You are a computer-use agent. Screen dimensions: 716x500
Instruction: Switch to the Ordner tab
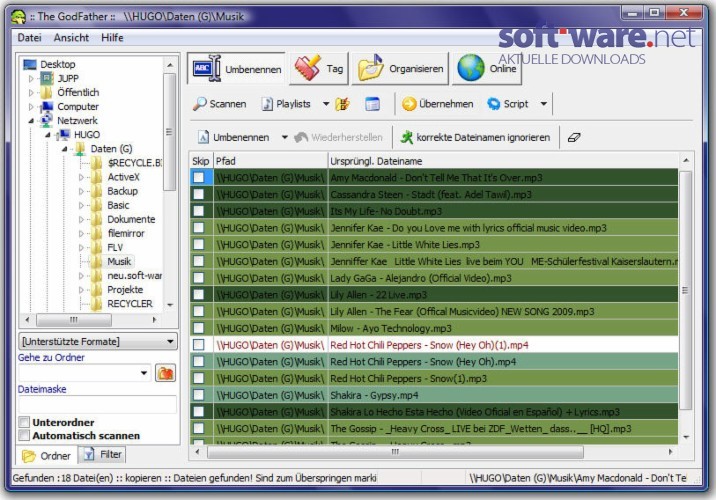pyautogui.click(x=47, y=455)
